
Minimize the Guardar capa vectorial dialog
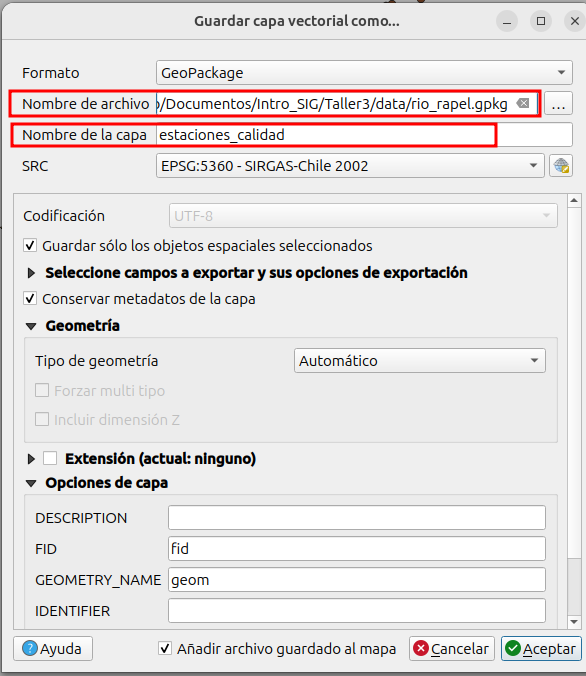pos(507,21)
